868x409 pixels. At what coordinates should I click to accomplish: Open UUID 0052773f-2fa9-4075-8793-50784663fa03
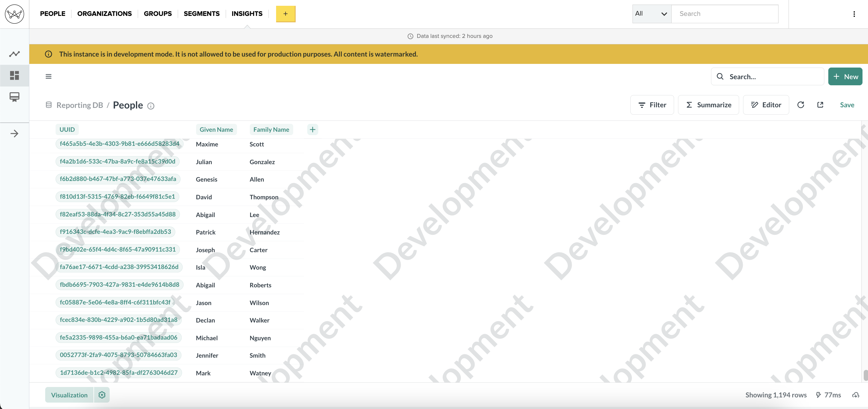118,355
